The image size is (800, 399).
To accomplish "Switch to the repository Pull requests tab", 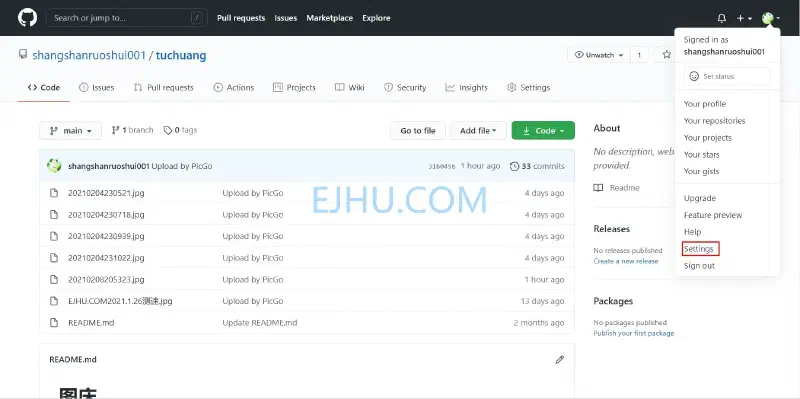I will (164, 88).
